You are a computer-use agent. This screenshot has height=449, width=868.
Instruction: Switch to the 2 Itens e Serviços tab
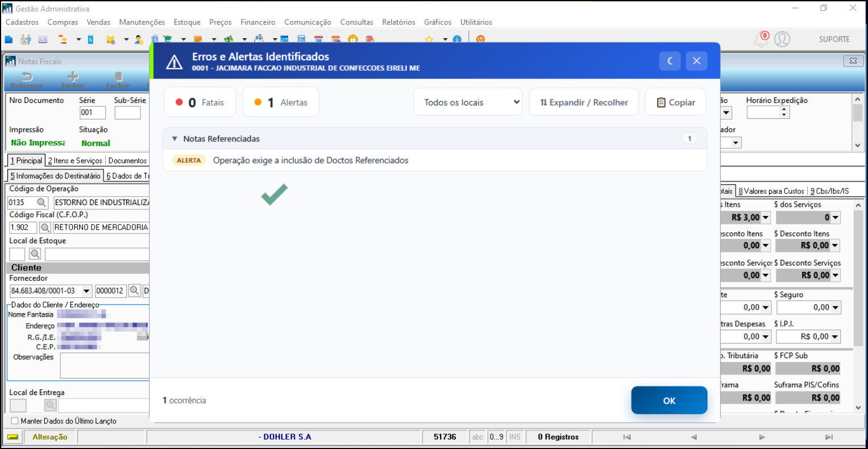pyautogui.click(x=75, y=161)
